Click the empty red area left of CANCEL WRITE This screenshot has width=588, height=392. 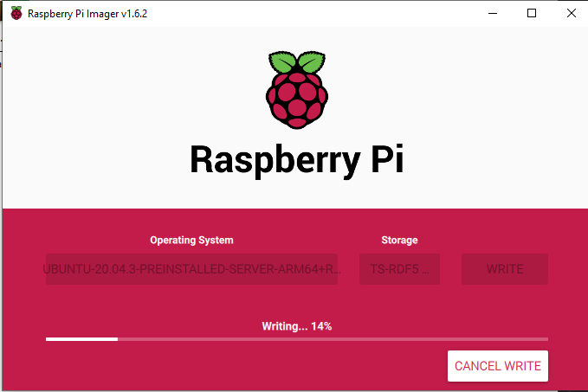[x=243, y=366]
